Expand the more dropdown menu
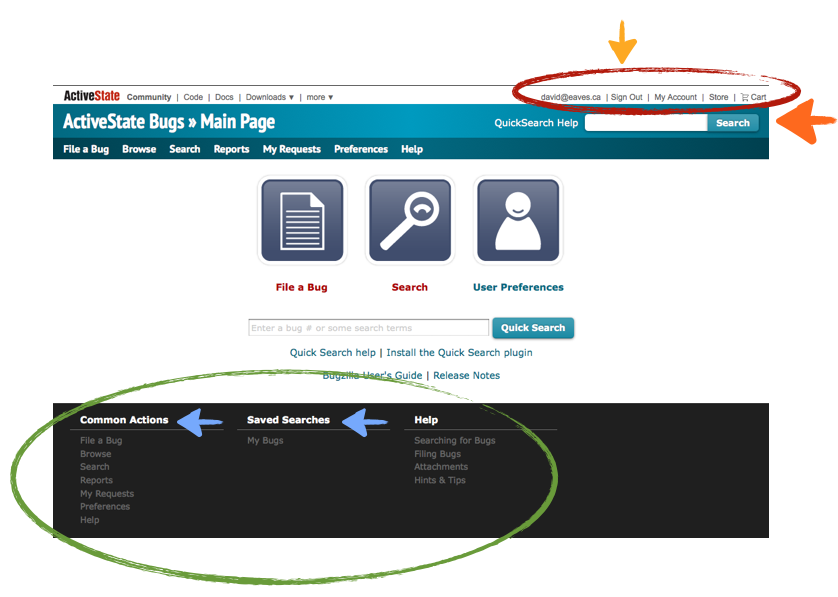Viewport: 838px width, 597px height. [x=320, y=98]
